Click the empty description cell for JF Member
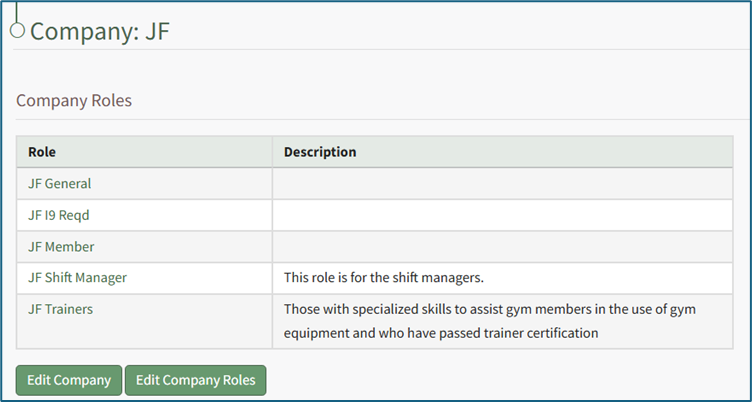752x402 pixels. pos(509,246)
